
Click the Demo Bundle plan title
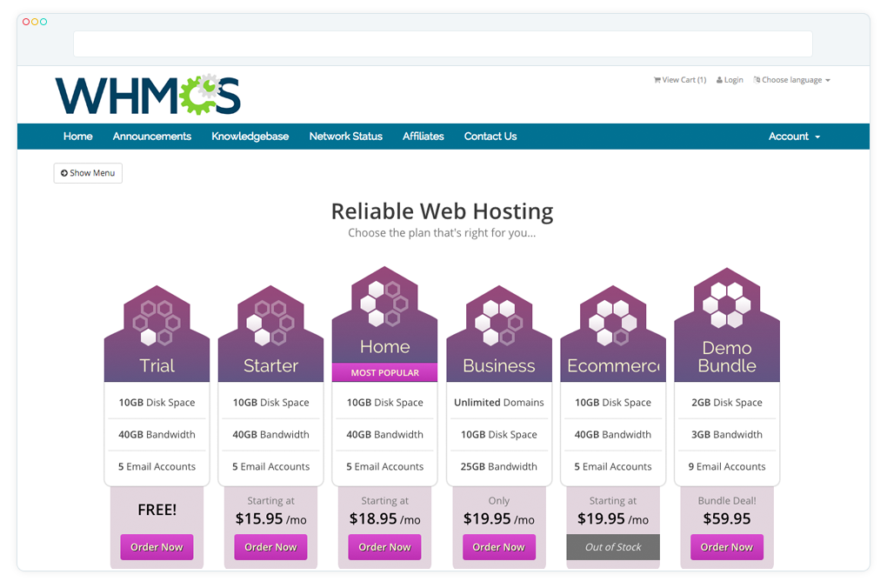tap(727, 357)
